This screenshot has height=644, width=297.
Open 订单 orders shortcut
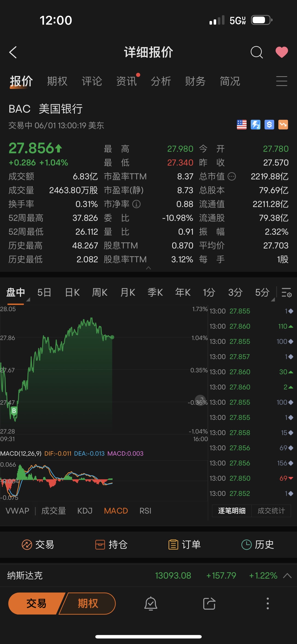click(x=184, y=544)
